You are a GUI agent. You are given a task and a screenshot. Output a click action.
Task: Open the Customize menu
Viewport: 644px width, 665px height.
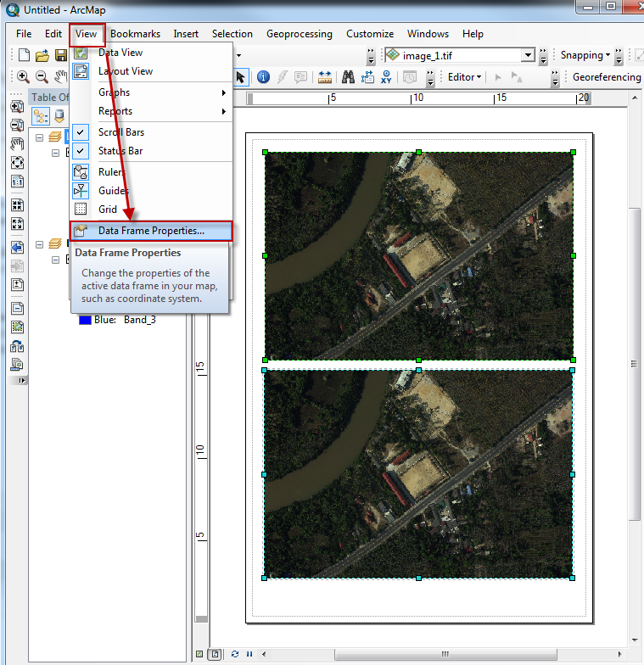pyautogui.click(x=370, y=34)
